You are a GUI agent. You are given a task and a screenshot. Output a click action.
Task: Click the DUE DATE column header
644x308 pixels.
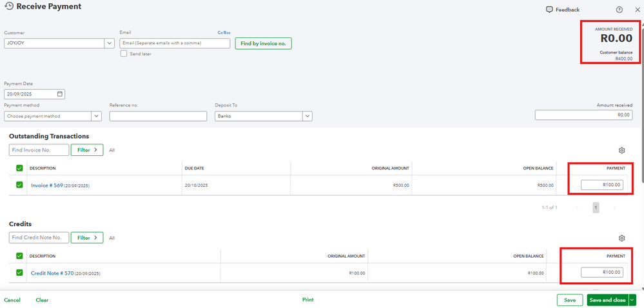click(x=194, y=168)
